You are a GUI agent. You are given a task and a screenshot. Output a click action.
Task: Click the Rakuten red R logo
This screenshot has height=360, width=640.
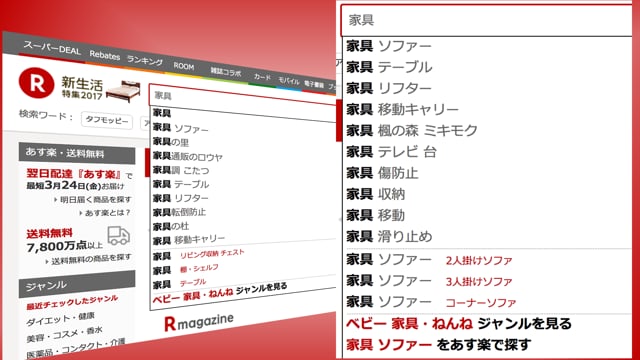(36, 83)
